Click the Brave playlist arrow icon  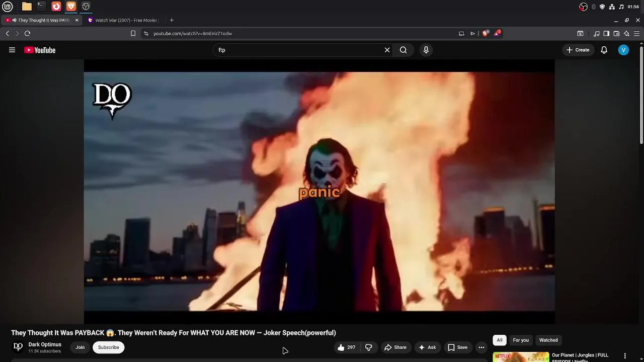pyautogui.click(x=472, y=34)
